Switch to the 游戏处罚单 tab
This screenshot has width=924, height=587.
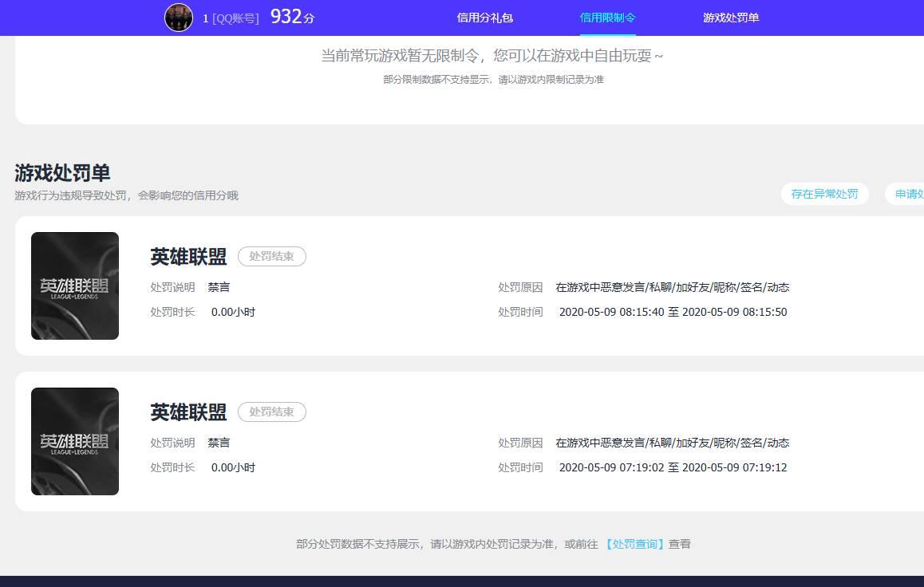coord(731,17)
